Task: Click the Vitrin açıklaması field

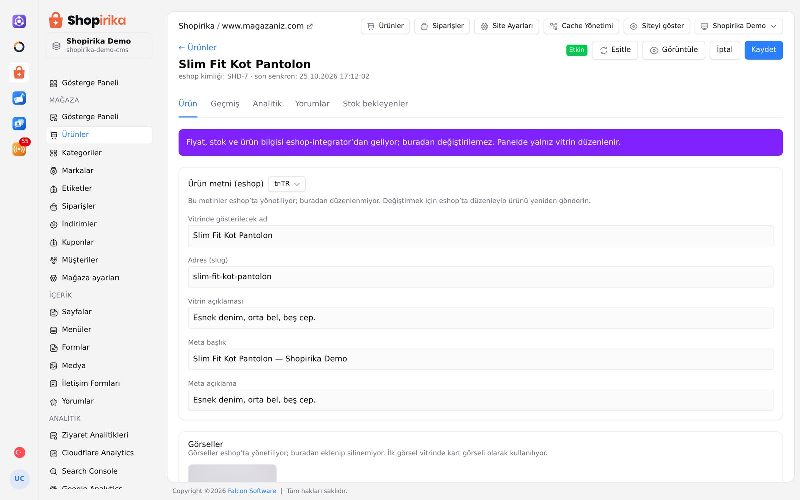Action: pos(481,318)
